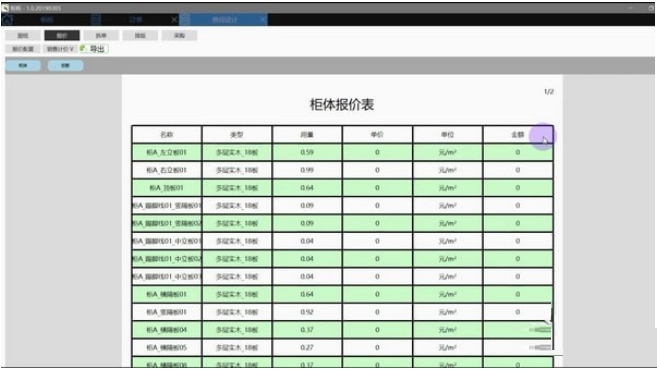The height and width of the screenshot is (370, 657).
Task: Export the quote with 导出 button
Action: click(94, 49)
